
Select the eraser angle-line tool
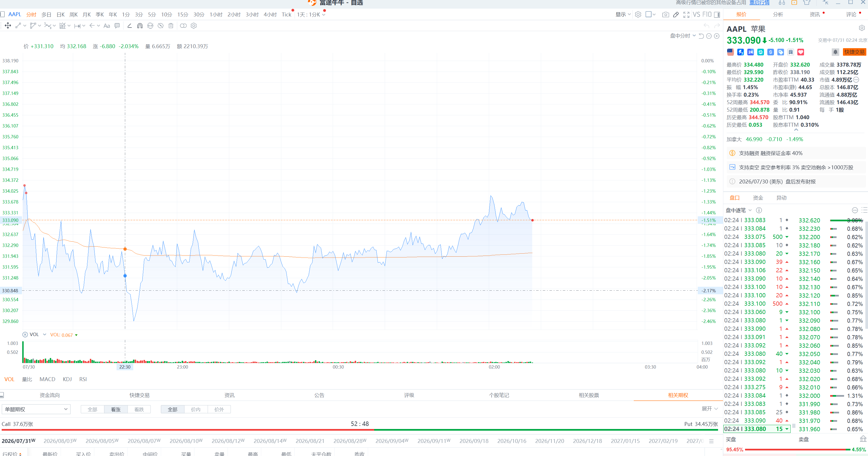129,26
